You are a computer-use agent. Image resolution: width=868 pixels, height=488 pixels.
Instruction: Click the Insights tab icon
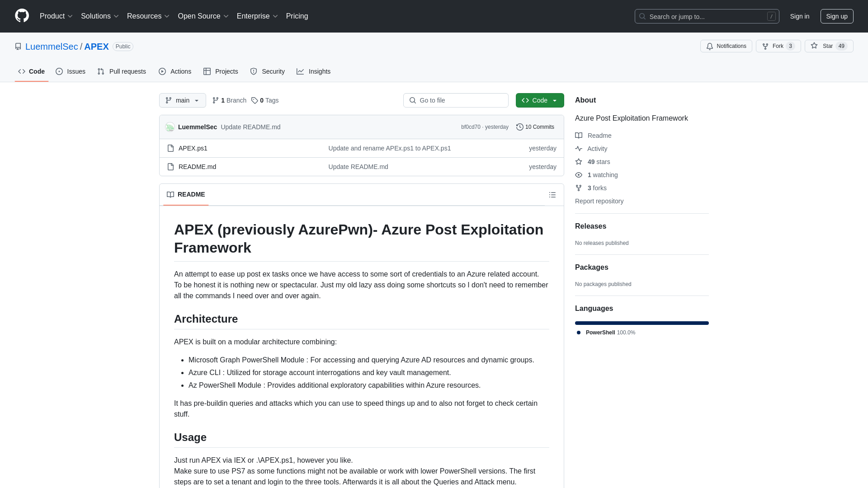pyautogui.click(x=300, y=71)
